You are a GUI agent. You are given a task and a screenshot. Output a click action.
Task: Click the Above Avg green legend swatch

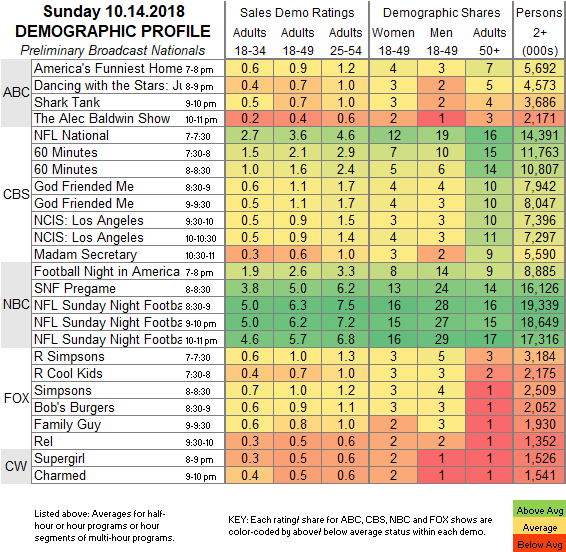pyautogui.click(x=539, y=510)
